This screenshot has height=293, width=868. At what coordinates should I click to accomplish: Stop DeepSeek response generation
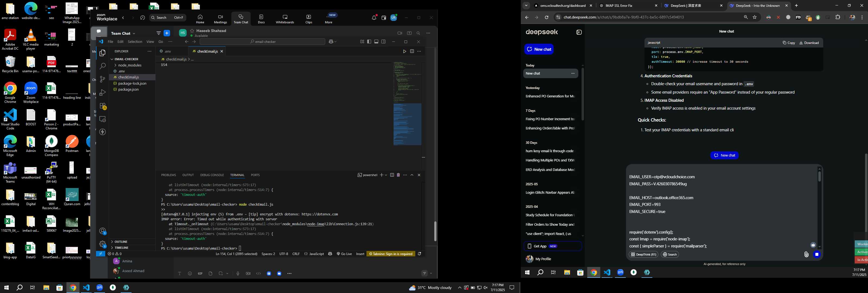816,254
